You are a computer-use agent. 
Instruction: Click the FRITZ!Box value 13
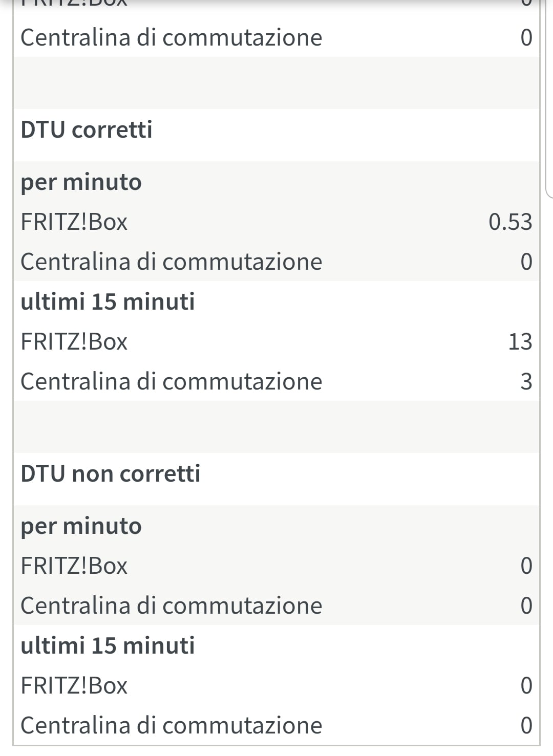click(x=520, y=342)
